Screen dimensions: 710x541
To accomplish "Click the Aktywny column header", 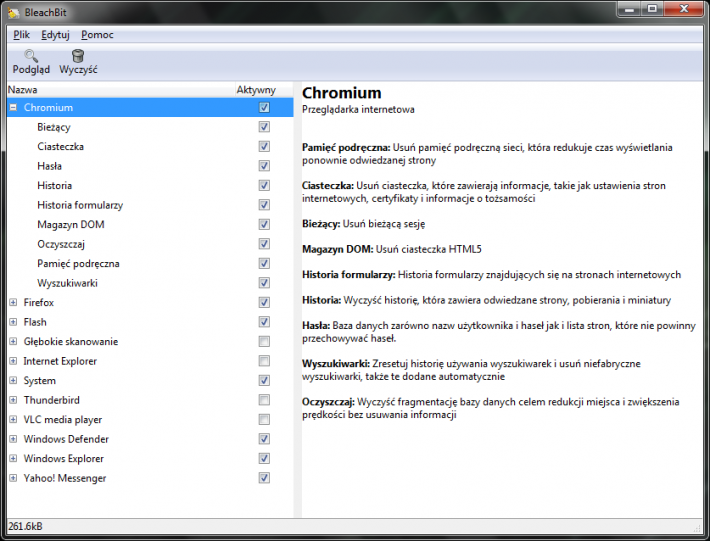I will 264,90.
